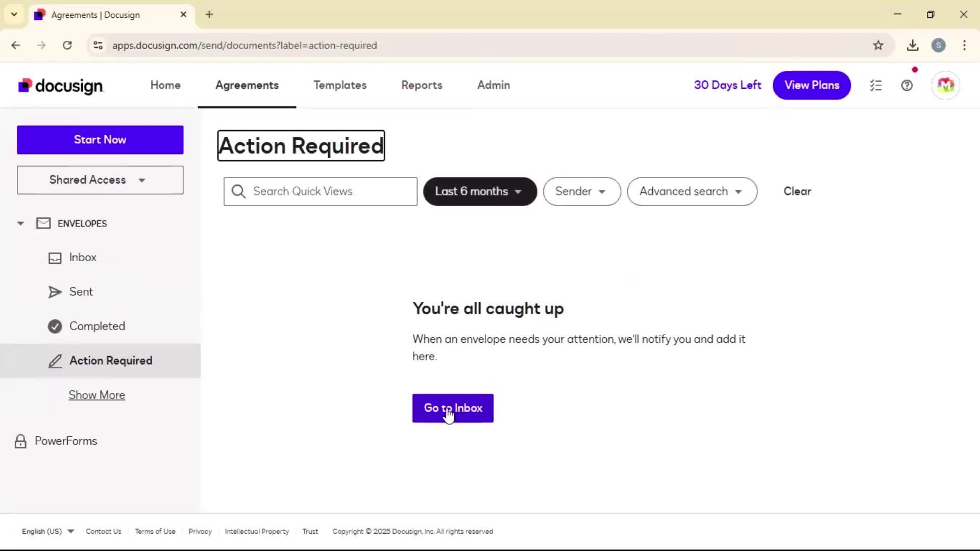Click the Sent paper plane icon
The image size is (980, 551).
55,292
